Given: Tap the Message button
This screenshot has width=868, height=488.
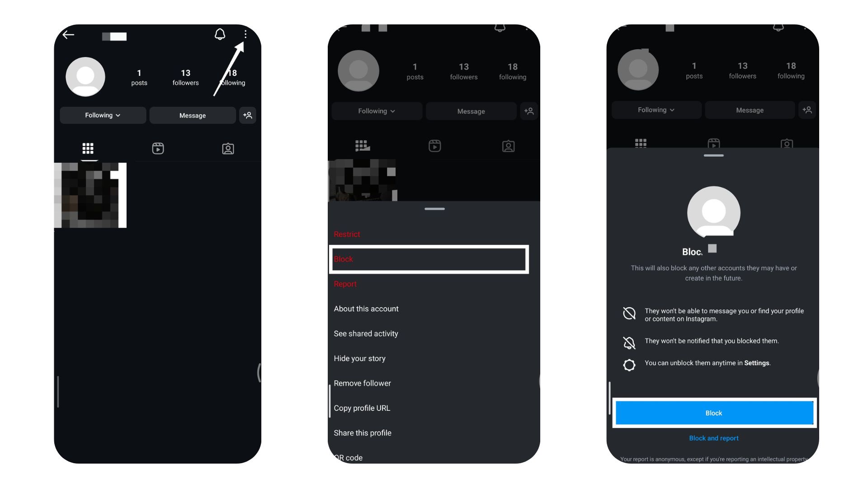Looking at the screenshot, I should [x=192, y=115].
